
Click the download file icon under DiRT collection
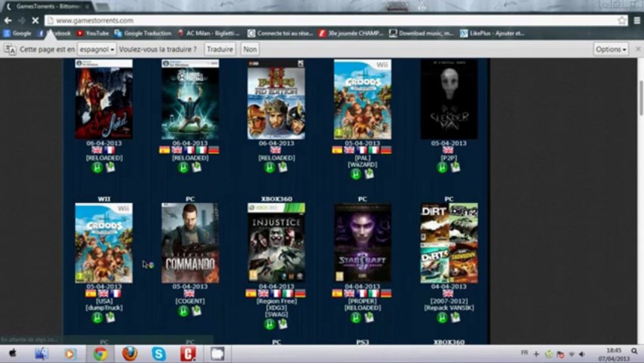coord(456,317)
